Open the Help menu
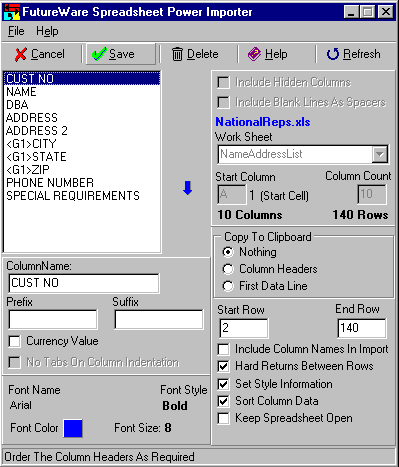The width and height of the screenshot is (399, 467). (47, 31)
